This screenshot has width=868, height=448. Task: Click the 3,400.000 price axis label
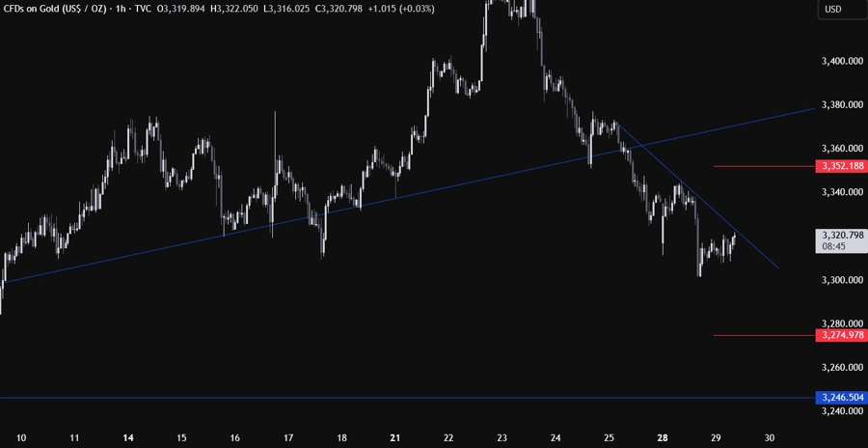[x=843, y=61]
